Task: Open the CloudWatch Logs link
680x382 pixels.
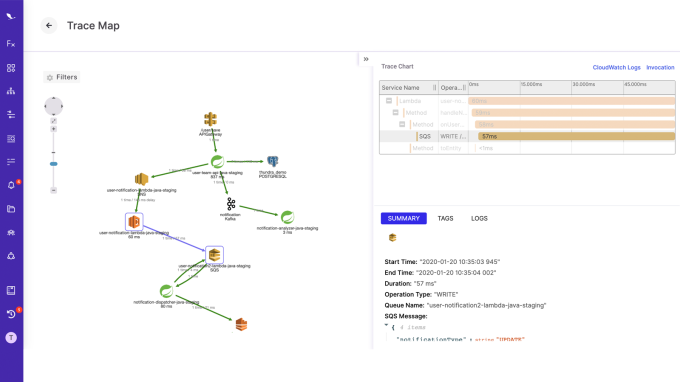Action: pos(616,68)
